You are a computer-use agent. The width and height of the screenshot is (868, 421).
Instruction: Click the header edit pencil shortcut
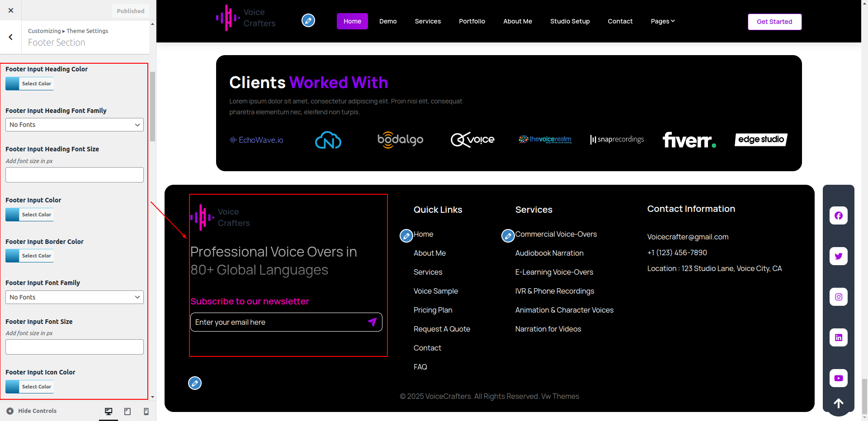coord(308,20)
